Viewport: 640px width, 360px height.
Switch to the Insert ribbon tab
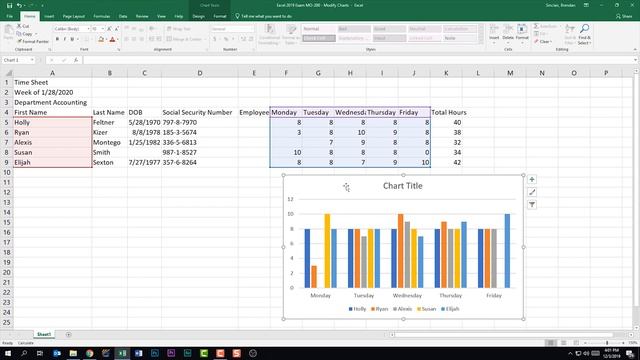[49, 16]
